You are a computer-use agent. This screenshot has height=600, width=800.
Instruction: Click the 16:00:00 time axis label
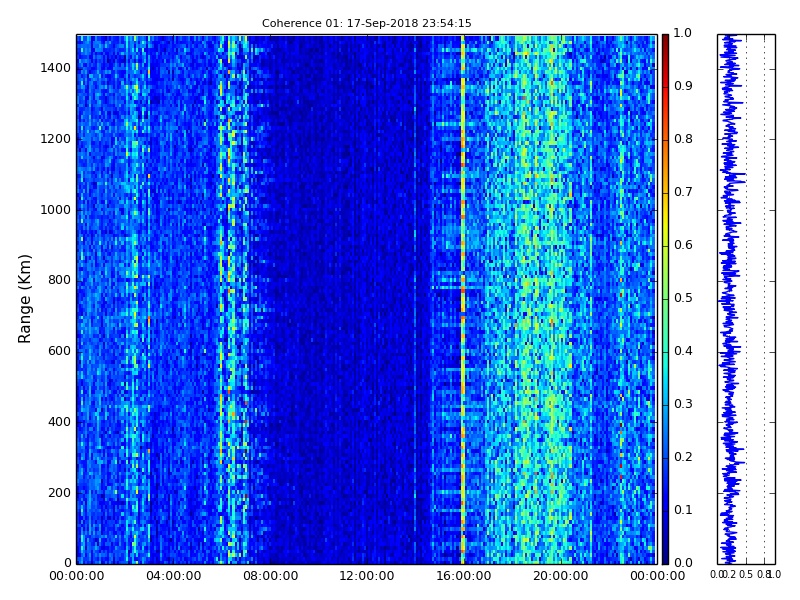tap(464, 576)
